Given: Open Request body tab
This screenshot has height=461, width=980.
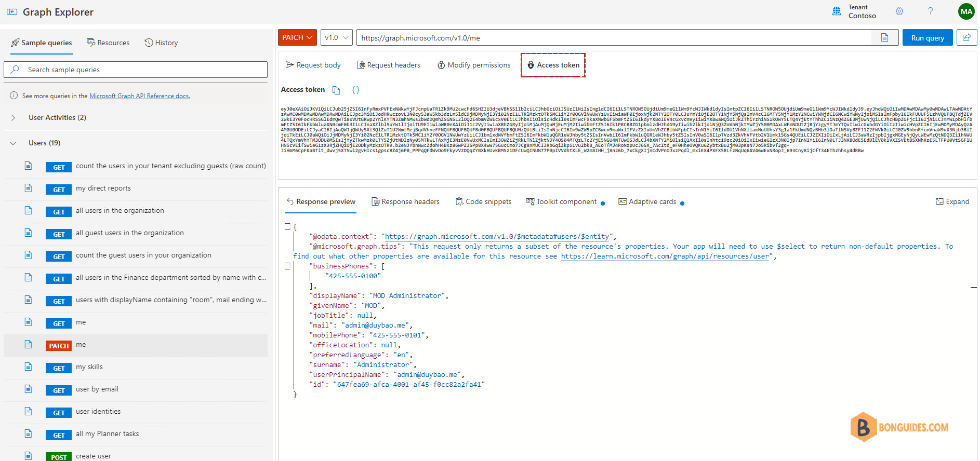Looking at the screenshot, I should click(x=313, y=65).
